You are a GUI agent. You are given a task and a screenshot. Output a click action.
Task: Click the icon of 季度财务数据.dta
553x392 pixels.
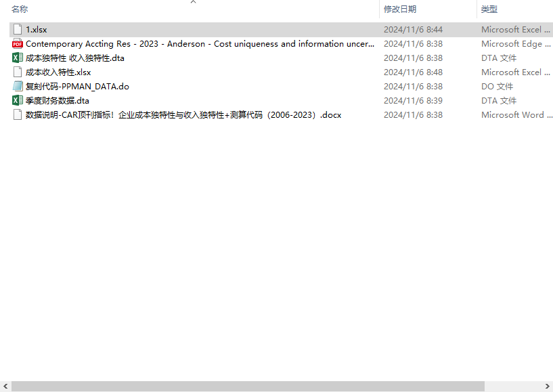click(18, 101)
